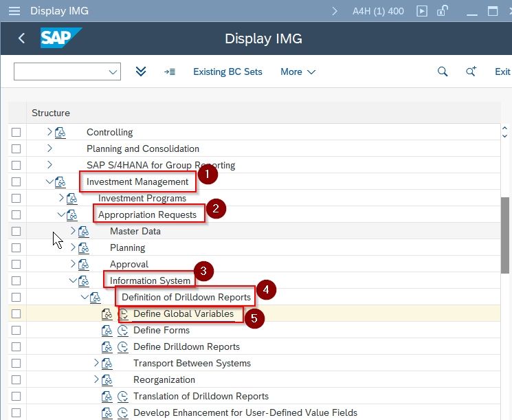The image size is (512, 420).
Task: Click the Exit button
Action: tap(502, 72)
